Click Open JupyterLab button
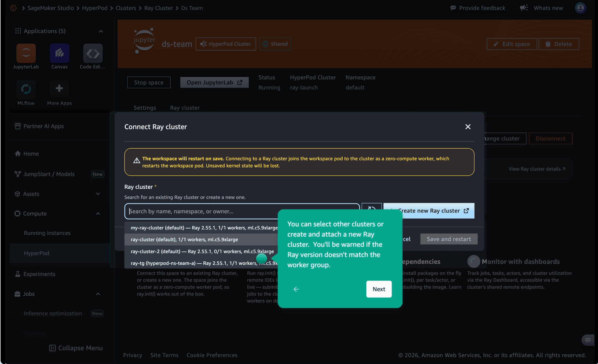 coord(215,82)
